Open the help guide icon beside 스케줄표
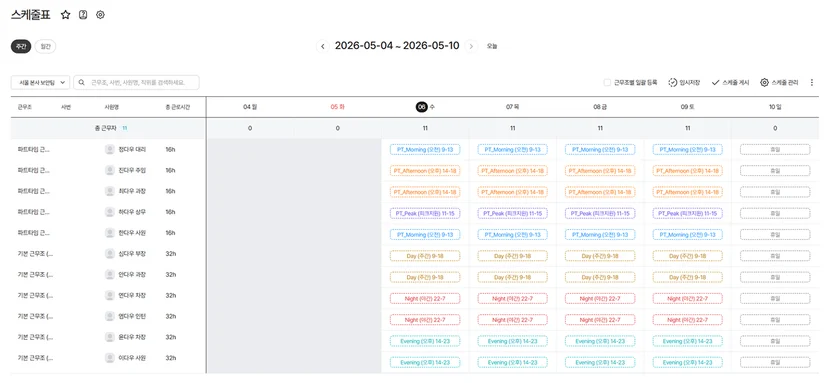 click(83, 15)
